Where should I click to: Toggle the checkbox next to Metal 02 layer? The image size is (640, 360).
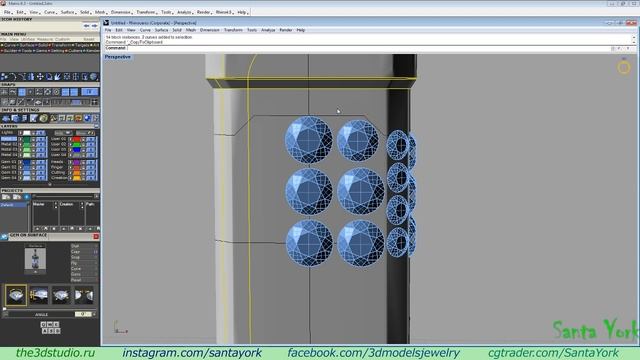[21, 144]
